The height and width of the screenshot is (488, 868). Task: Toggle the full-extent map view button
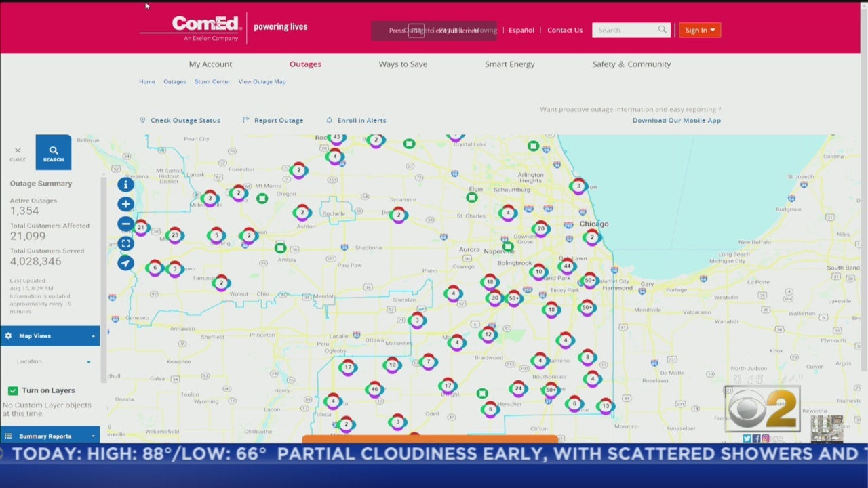pyautogui.click(x=125, y=243)
